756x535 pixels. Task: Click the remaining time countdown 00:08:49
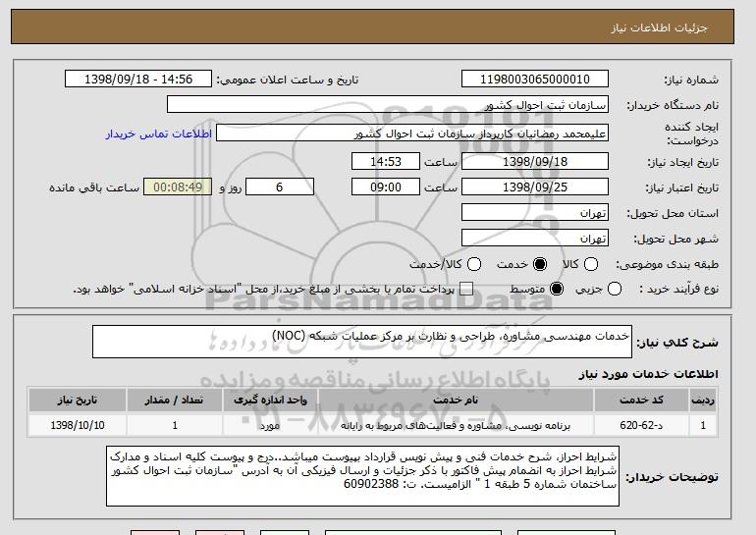tap(178, 187)
